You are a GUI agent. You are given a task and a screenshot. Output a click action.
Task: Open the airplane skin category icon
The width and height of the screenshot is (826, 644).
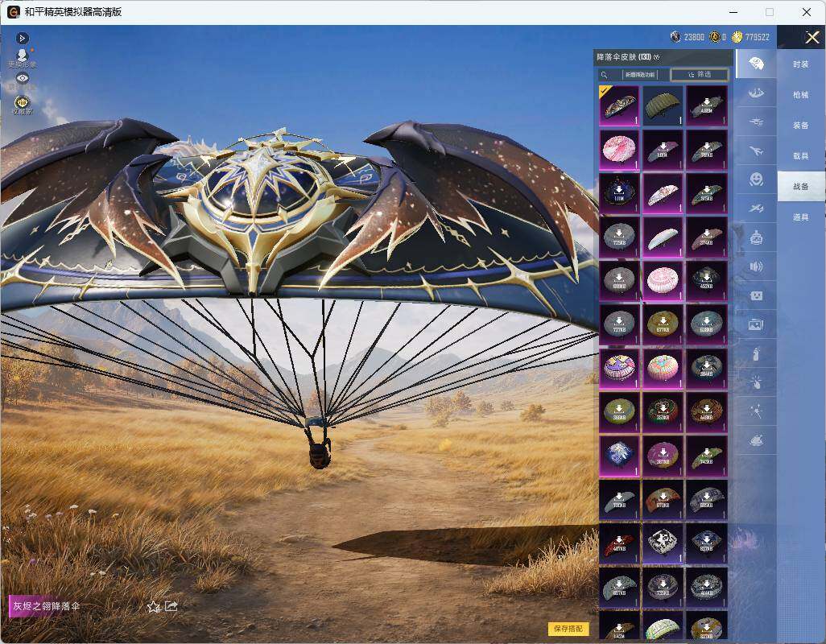756,151
